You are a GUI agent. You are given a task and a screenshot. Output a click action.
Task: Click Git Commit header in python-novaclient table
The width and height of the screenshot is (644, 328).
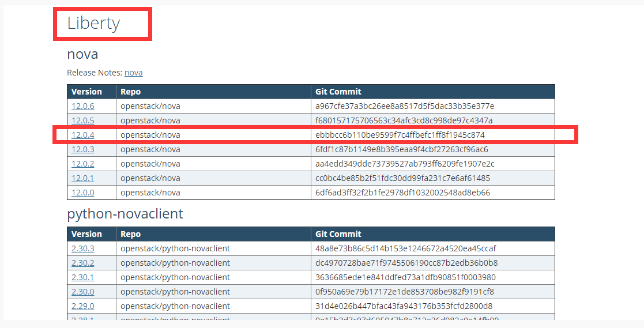338,235
